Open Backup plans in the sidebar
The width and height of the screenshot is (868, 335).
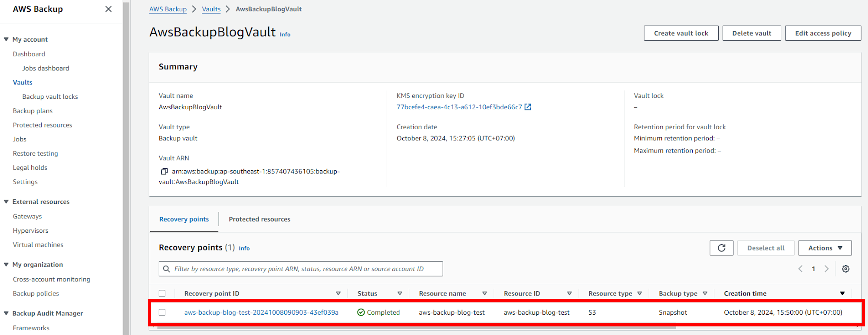point(33,111)
